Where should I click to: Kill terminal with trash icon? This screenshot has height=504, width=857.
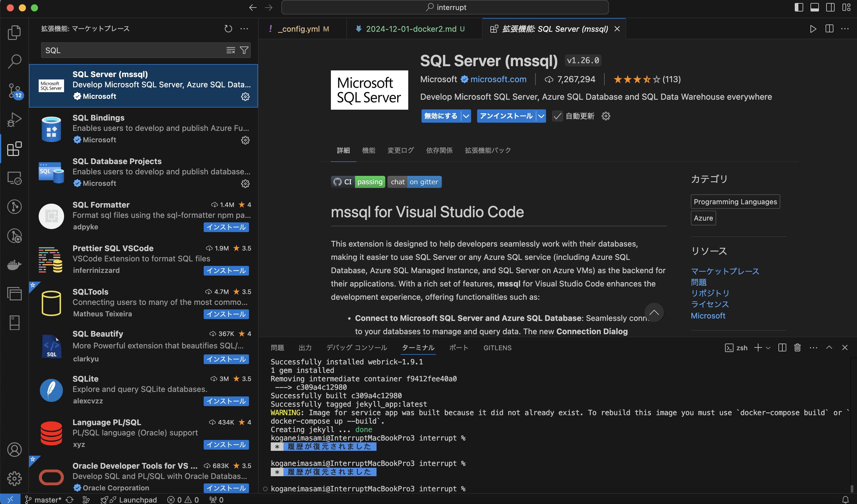click(x=797, y=347)
